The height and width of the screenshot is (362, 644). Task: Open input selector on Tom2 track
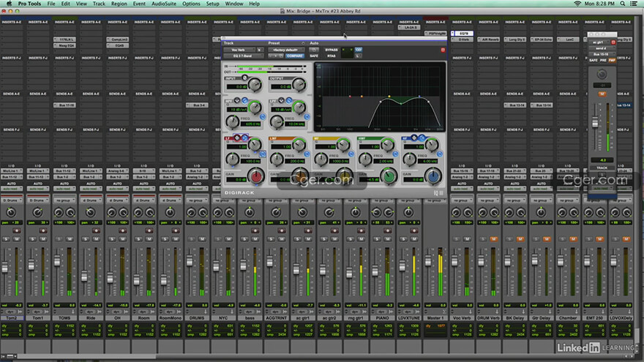click(12, 170)
